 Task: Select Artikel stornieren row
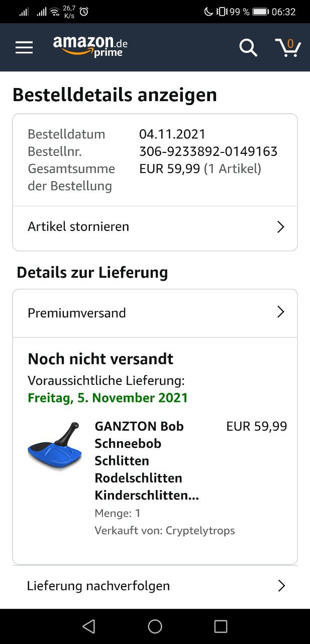(x=78, y=227)
